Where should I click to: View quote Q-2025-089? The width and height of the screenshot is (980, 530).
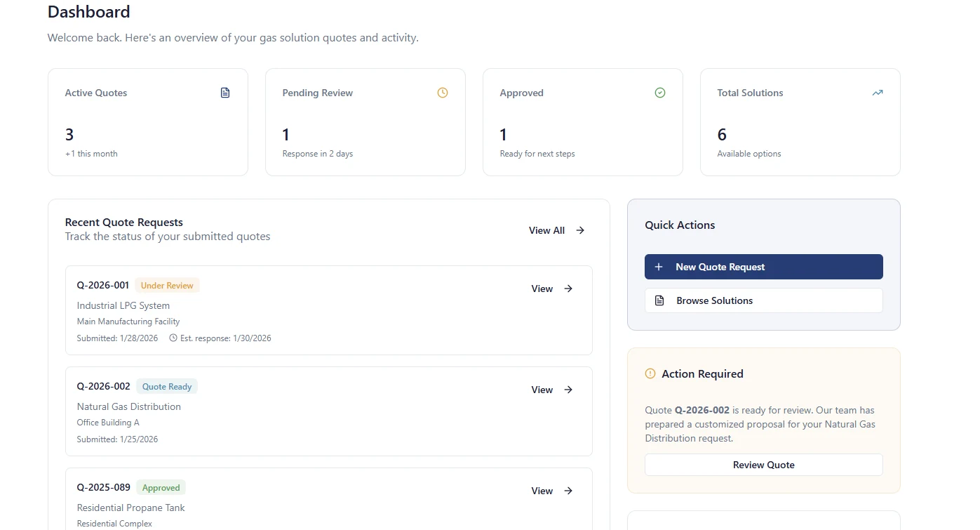coord(552,491)
